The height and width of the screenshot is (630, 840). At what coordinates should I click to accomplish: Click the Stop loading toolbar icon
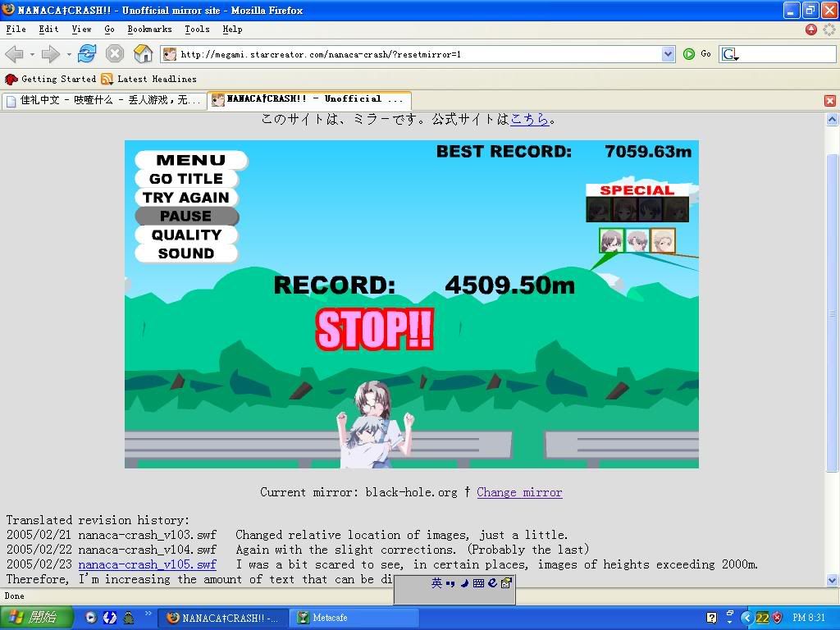click(115, 53)
